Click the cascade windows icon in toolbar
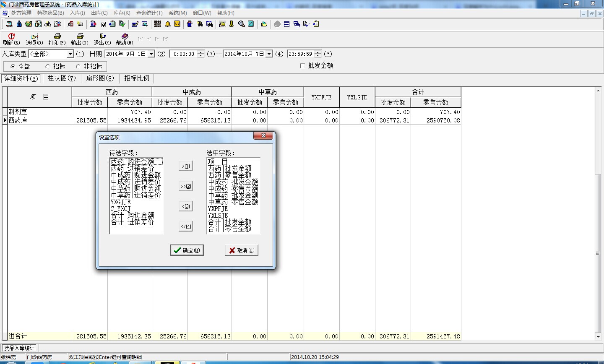Image resolution: width=604 pixels, height=364 pixels. (x=297, y=24)
